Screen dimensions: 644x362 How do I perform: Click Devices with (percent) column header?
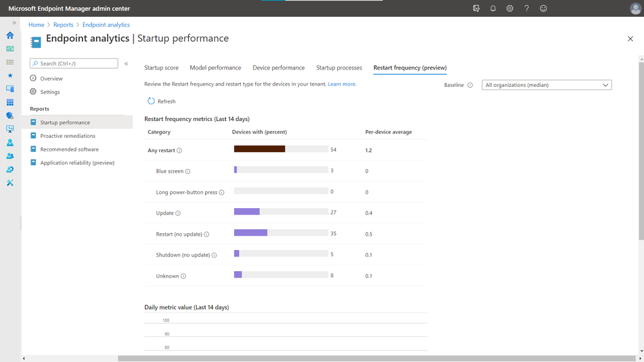pyautogui.click(x=260, y=132)
